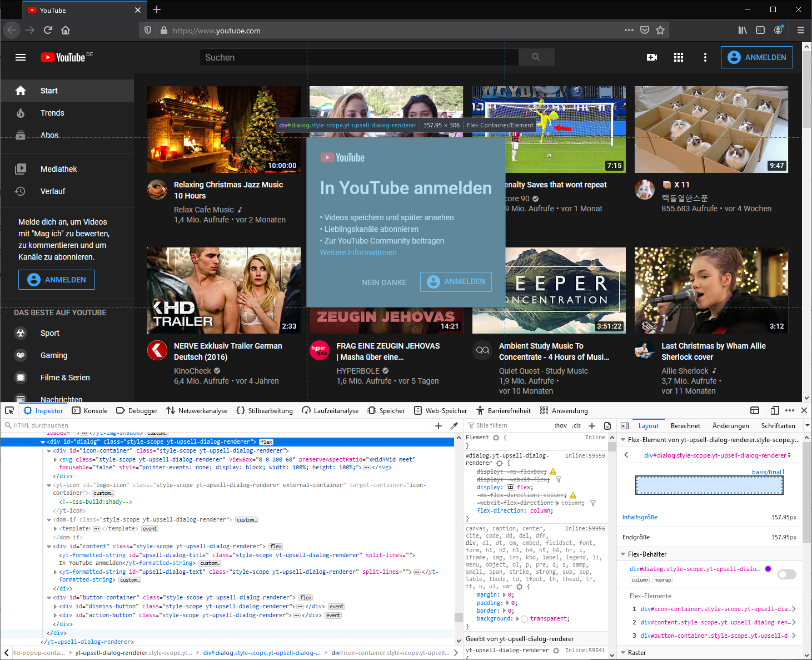Click the YouTube Suchen search field
Viewport: 812px width, 660px height.
pyautogui.click(x=358, y=57)
